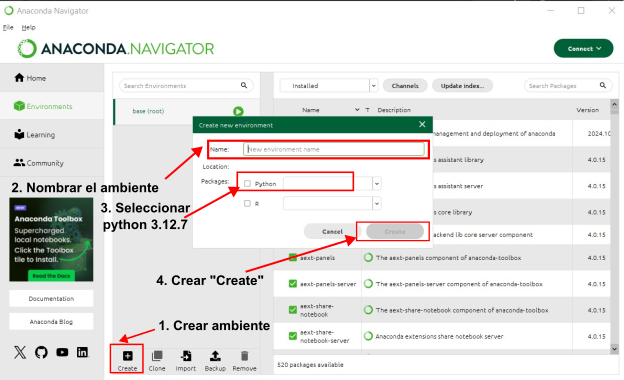Click the aext-panels-server status circle icon
624x380 pixels.
pos(368,284)
